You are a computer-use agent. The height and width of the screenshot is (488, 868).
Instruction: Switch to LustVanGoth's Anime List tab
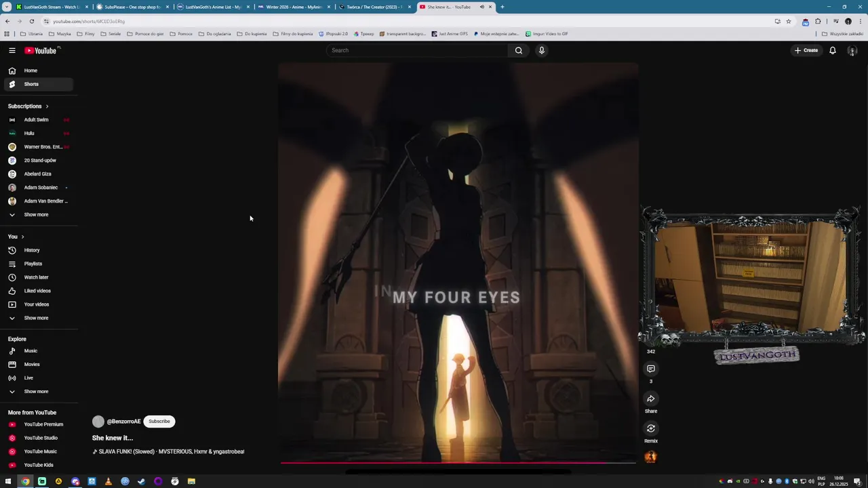[212, 7]
